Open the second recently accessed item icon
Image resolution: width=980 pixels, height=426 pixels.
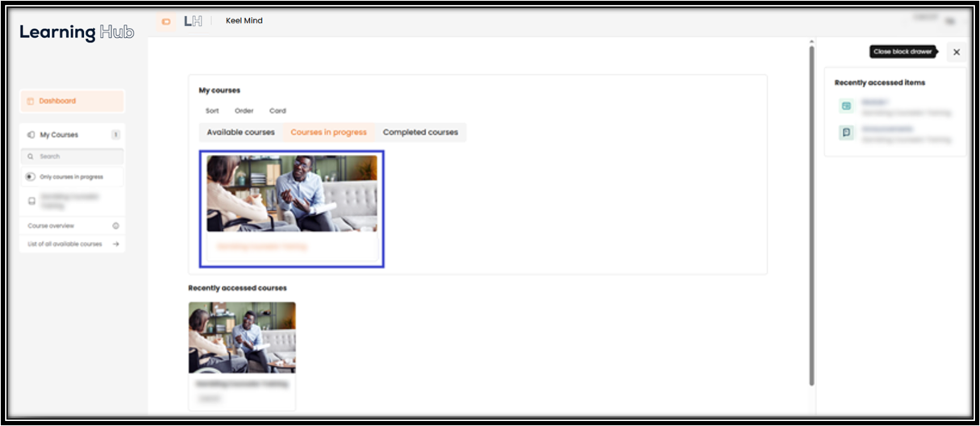click(846, 132)
